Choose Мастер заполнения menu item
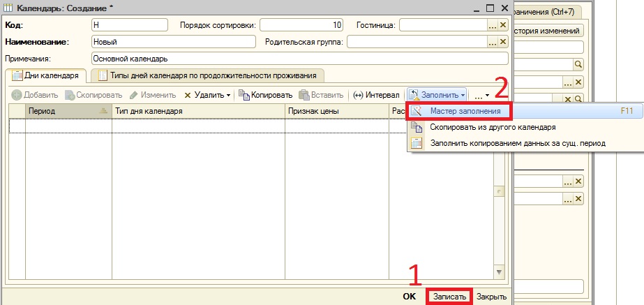Screen dimensions: 644x305 click(x=525, y=111)
